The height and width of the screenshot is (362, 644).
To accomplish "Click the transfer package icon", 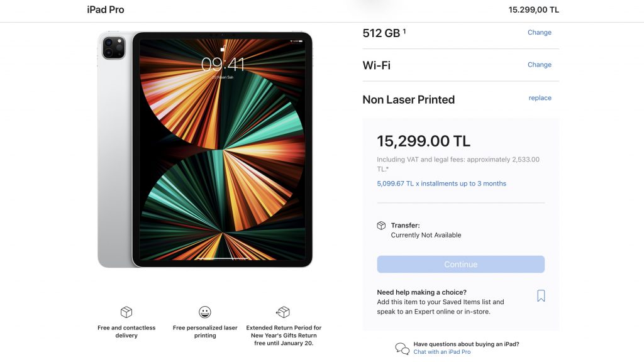I will pos(381,226).
